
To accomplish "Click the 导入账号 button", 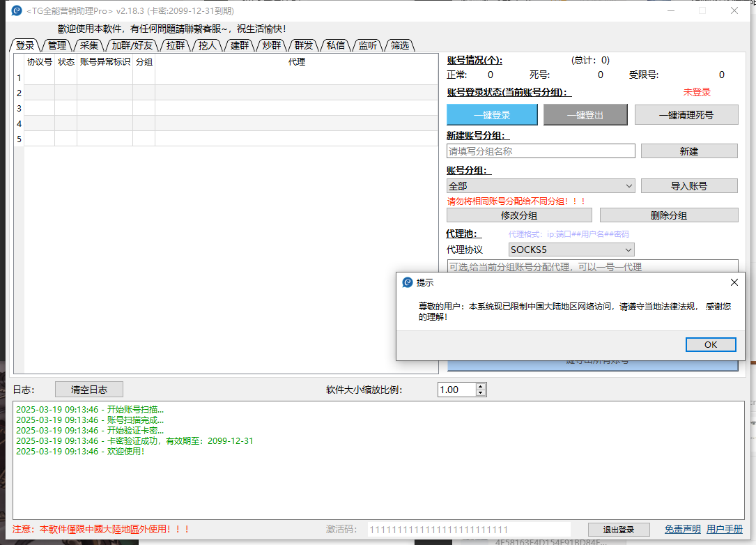I will 689,186.
